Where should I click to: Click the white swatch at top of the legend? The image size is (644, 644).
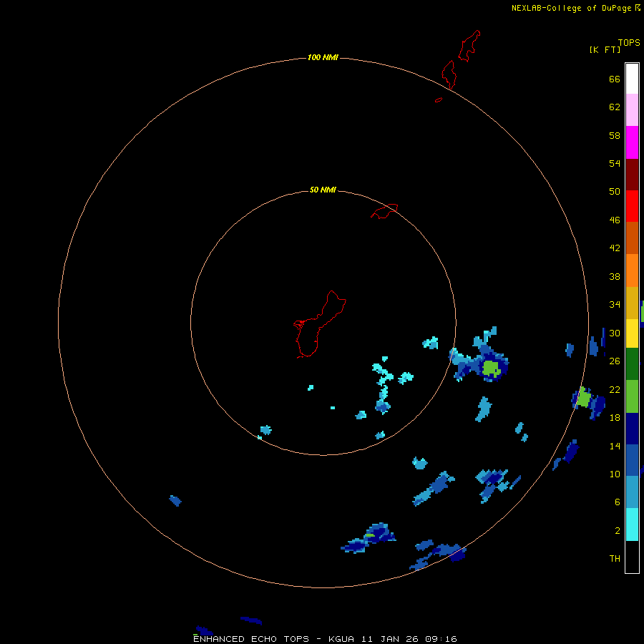[x=632, y=79]
